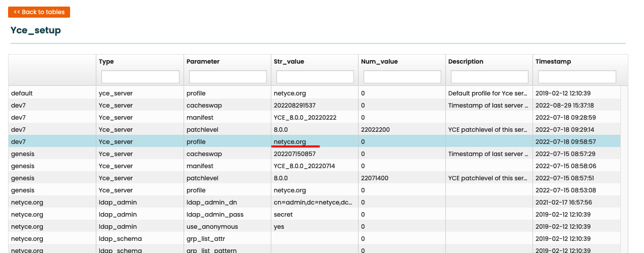Click the Back to tables button

(x=39, y=12)
